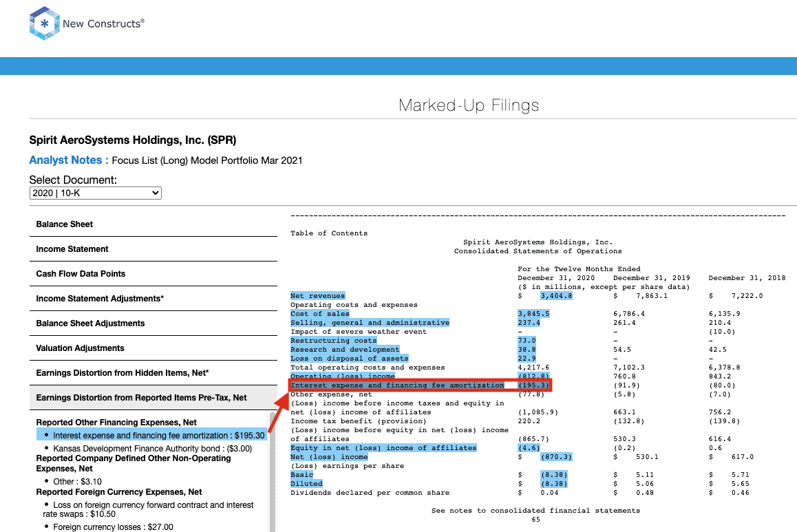Click the Reported Foreign Currency Expenses, Net heading
This screenshot has width=797, height=532.
(119, 492)
